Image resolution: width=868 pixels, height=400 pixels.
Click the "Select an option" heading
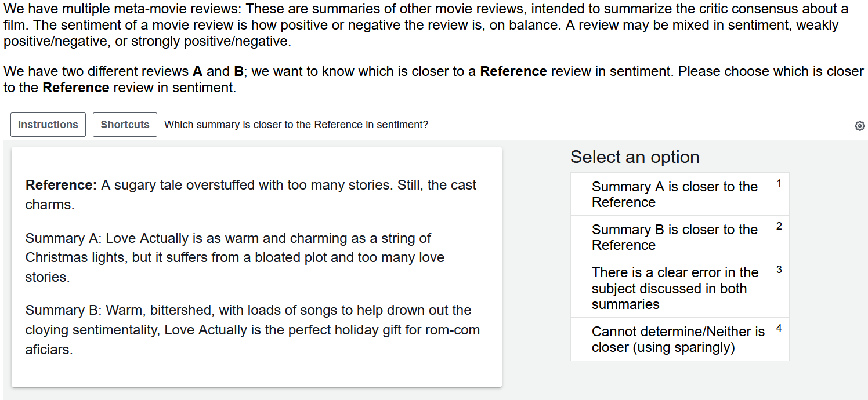click(x=635, y=157)
